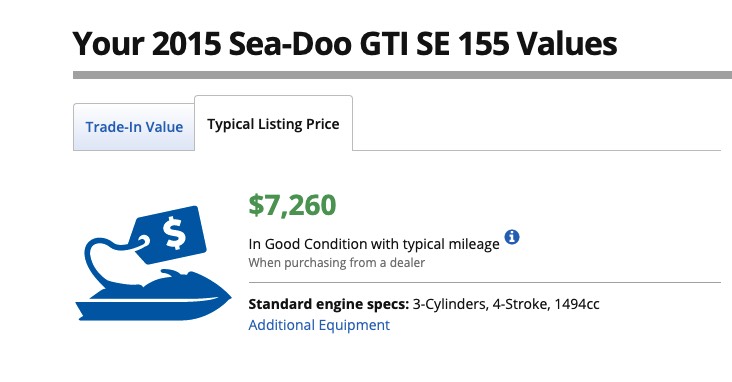
Task: Open the Additional Equipment link
Action: [319, 325]
